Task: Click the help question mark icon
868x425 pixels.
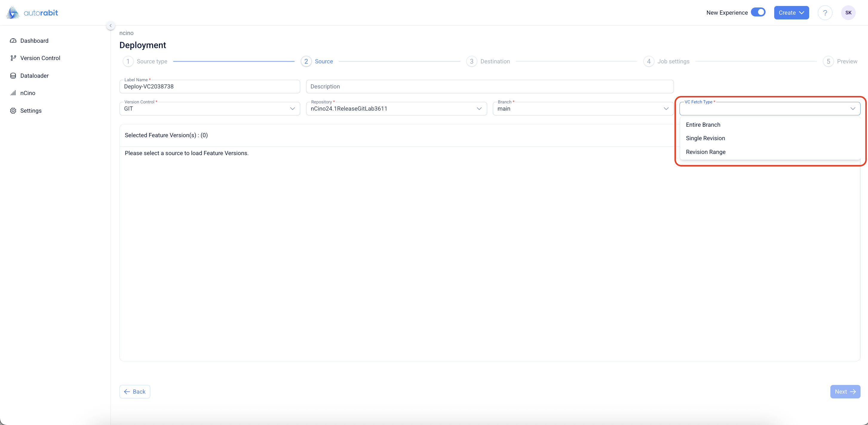Action: (x=825, y=13)
